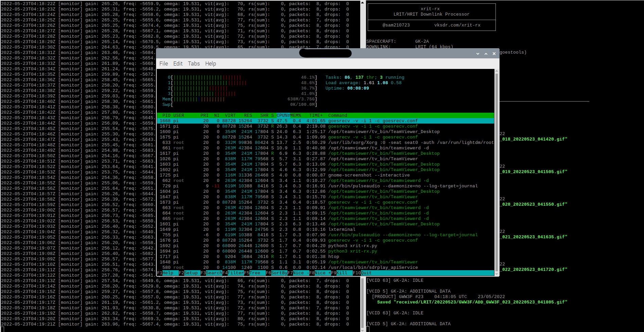The height and width of the screenshot is (332, 644).
Task: Click Quit in the htop footer
Action: [366, 273]
